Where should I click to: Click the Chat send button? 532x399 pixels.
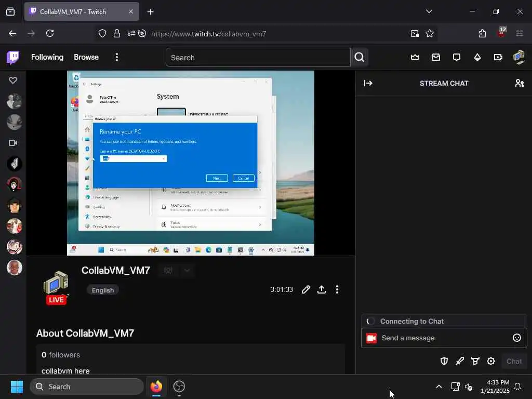(x=514, y=362)
